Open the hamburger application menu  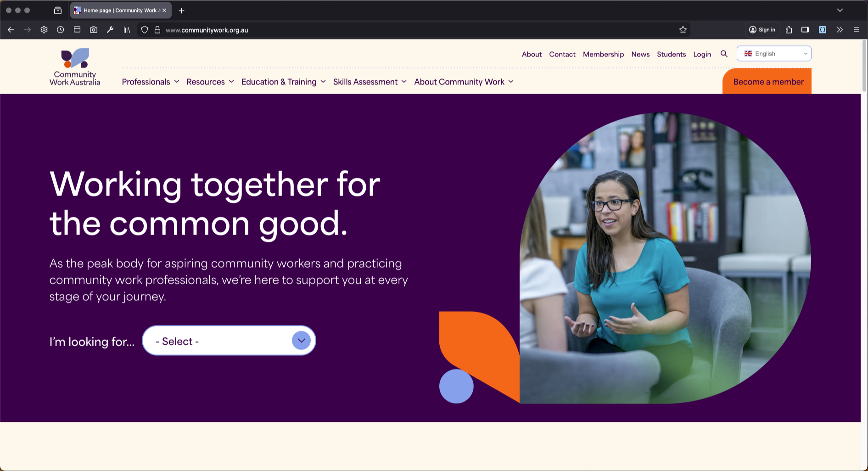857,30
